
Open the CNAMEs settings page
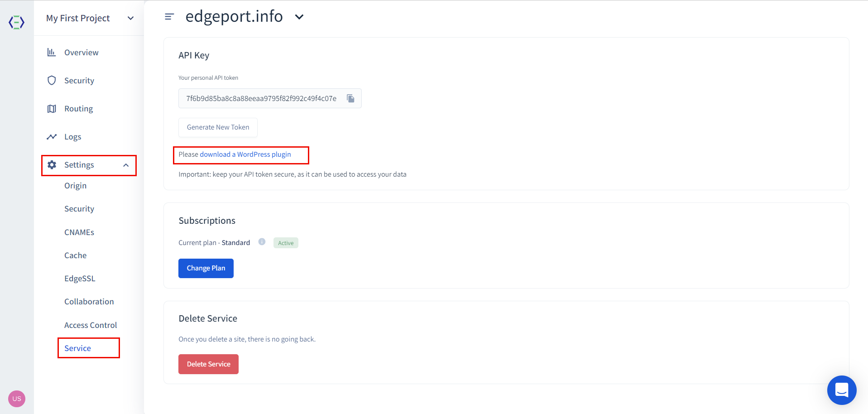[x=79, y=232]
